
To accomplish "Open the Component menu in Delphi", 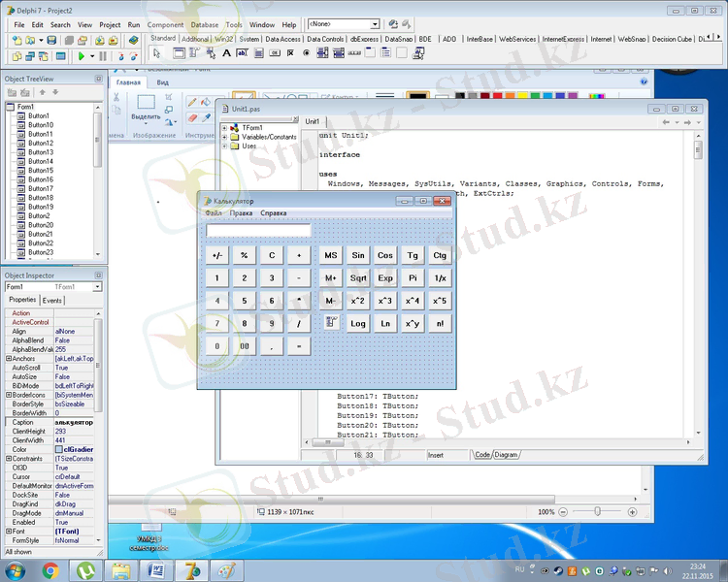I will coord(165,24).
